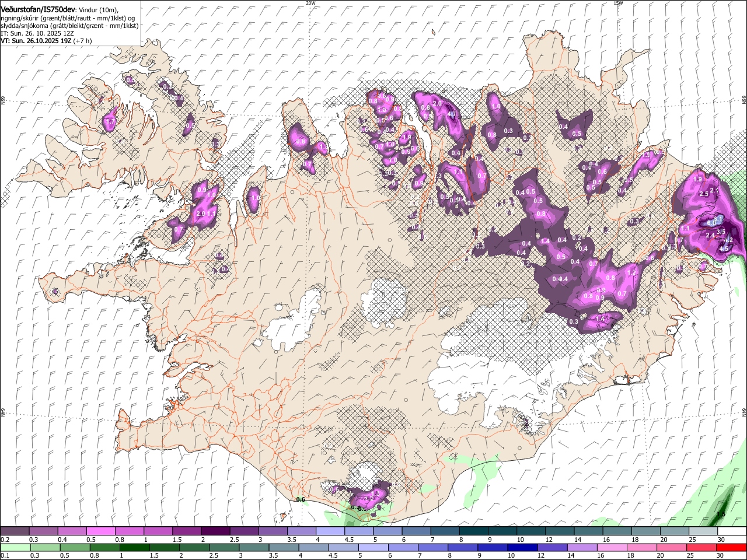This screenshot has width=747, height=560.
Task: Pick the bright pink snow swatch between 0.5 and 0.8
Action: tap(100, 531)
